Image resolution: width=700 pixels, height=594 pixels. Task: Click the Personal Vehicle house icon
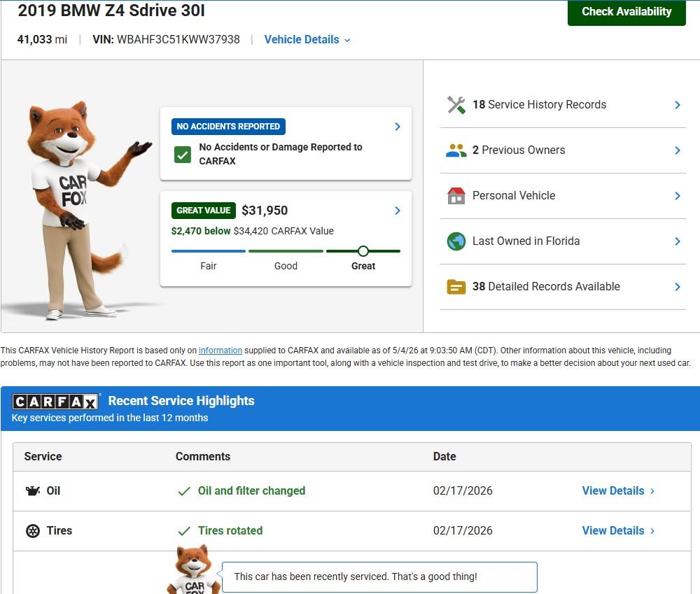tap(456, 195)
